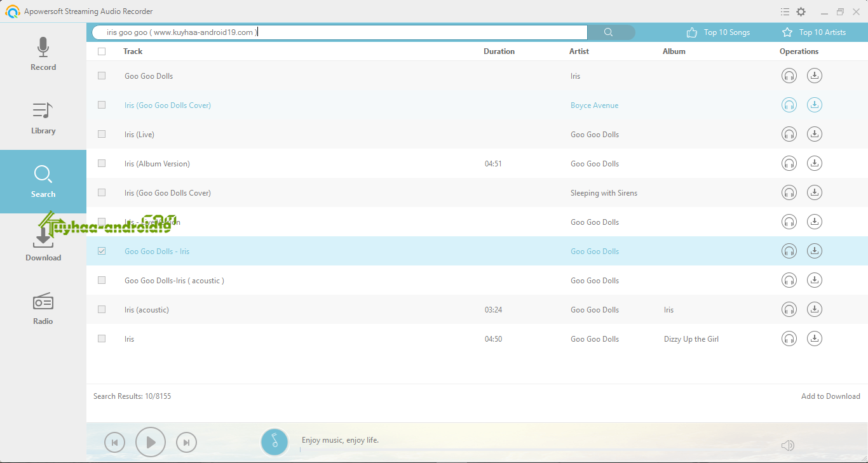Listen to Boyce Avenue's Iris cover
The image size is (868, 463).
789,105
